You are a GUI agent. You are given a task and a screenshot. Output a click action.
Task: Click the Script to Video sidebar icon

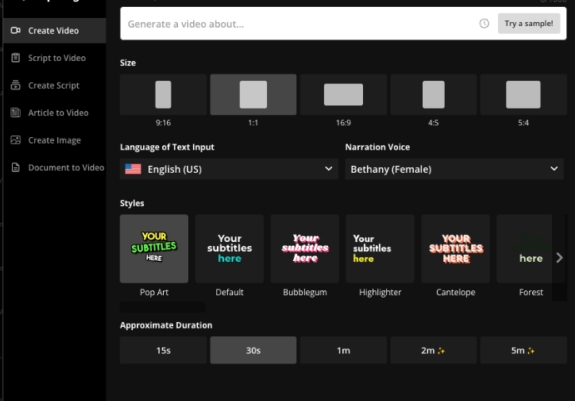pyautogui.click(x=15, y=58)
